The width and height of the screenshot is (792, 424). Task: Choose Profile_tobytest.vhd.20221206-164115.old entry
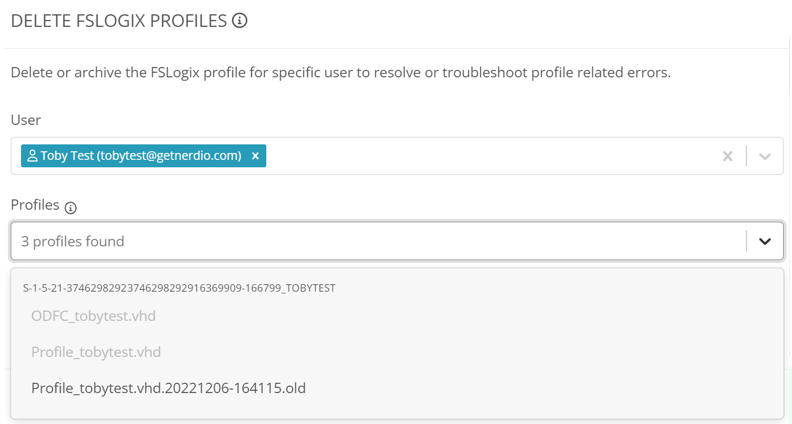(x=168, y=388)
